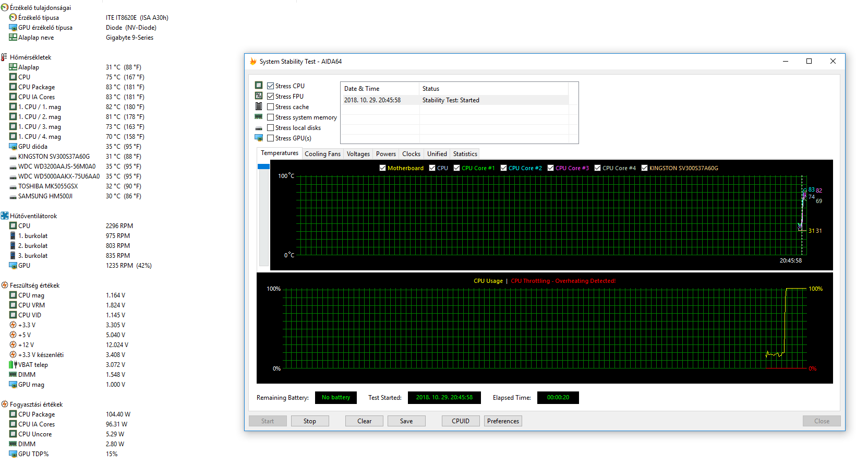Screen dimensions: 868x464
Task: Open Preferences dialog
Action: (503, 421)
